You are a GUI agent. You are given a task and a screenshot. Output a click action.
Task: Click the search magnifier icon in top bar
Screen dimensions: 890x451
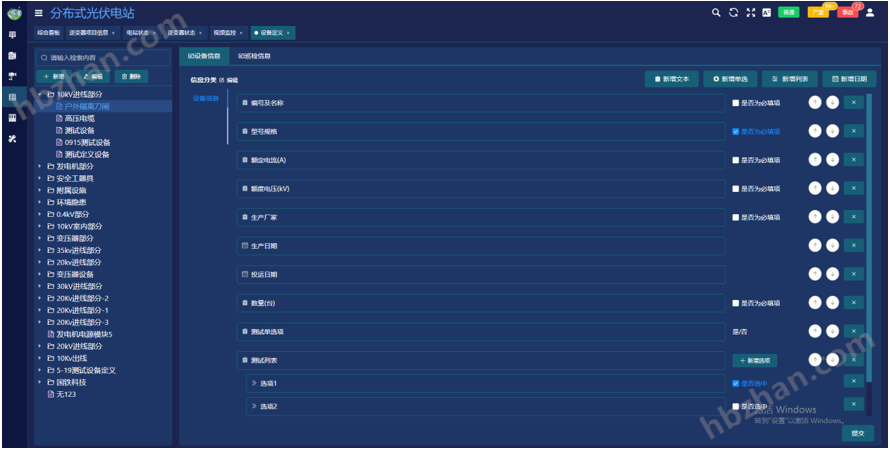point(716,12)
